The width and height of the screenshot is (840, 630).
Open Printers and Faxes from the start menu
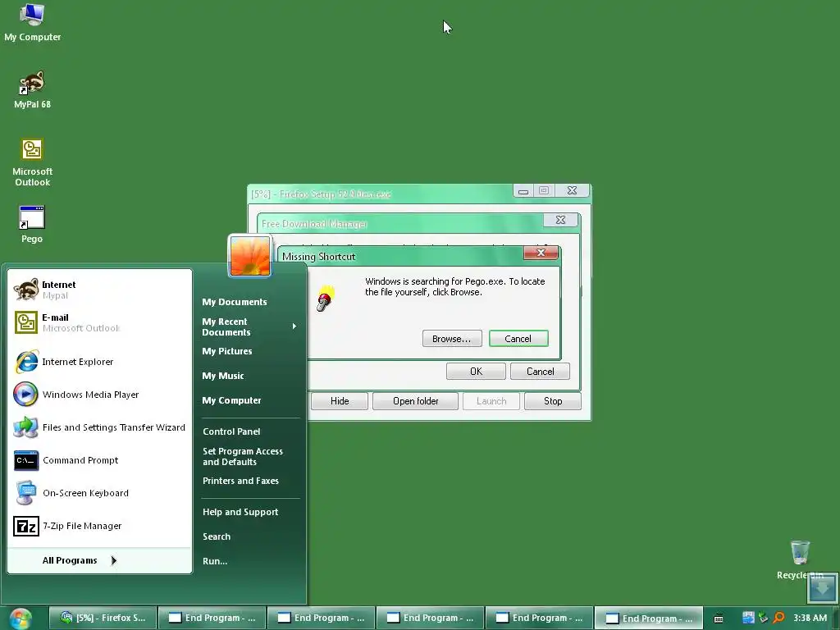pyautogui.click(x=240, y=481)
